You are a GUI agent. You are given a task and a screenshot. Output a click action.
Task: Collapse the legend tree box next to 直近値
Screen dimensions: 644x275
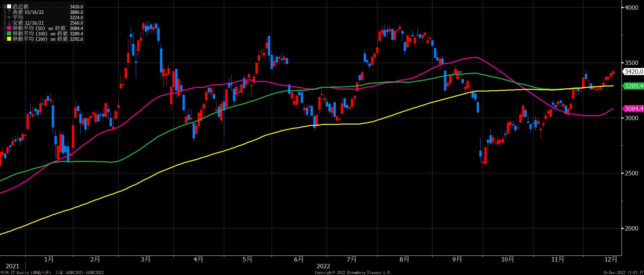pos(4,6)
